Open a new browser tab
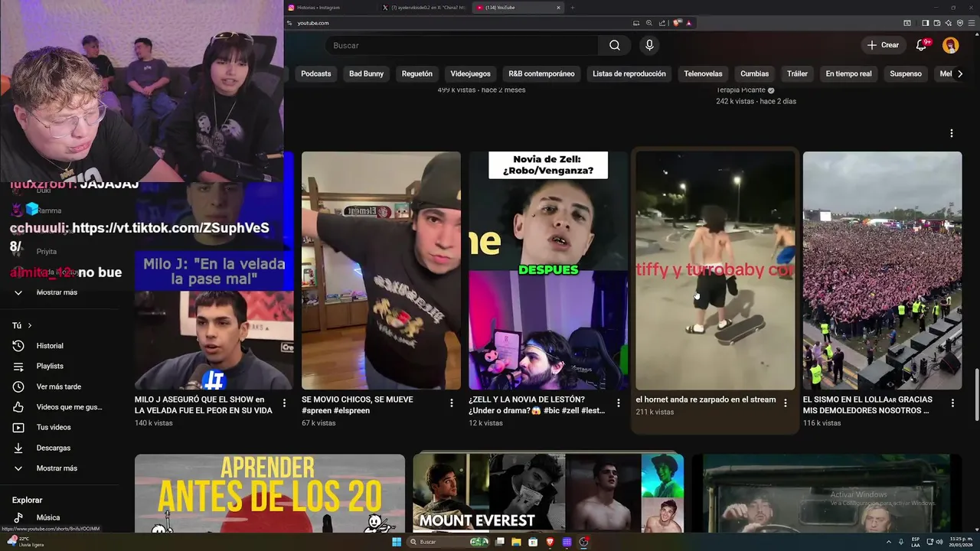The image size is (980, 551). [572, 8]
